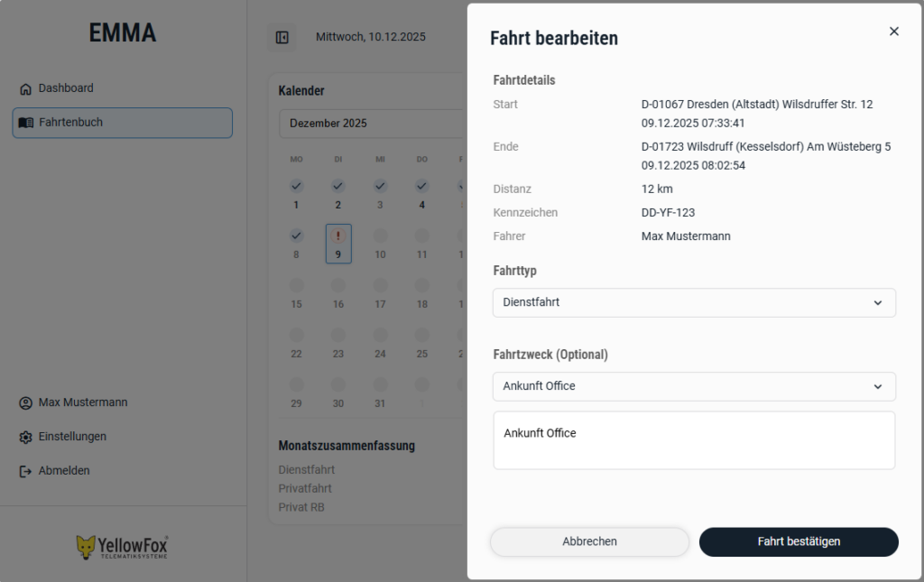Click the YellowFox logo
The width and height of the screenshot is (924, 582).
pyautogui.click(x=122, y=546)
